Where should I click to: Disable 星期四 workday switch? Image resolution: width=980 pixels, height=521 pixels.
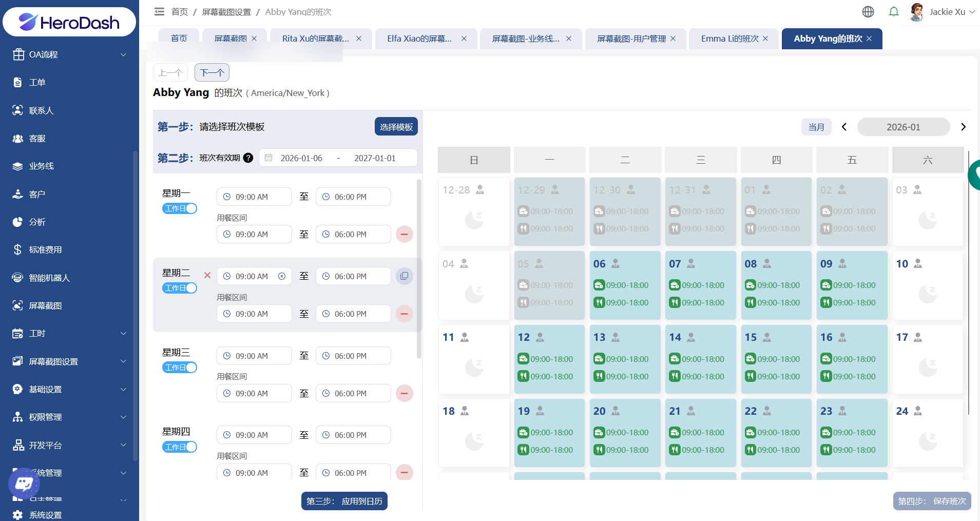click(x=180, y=447)
